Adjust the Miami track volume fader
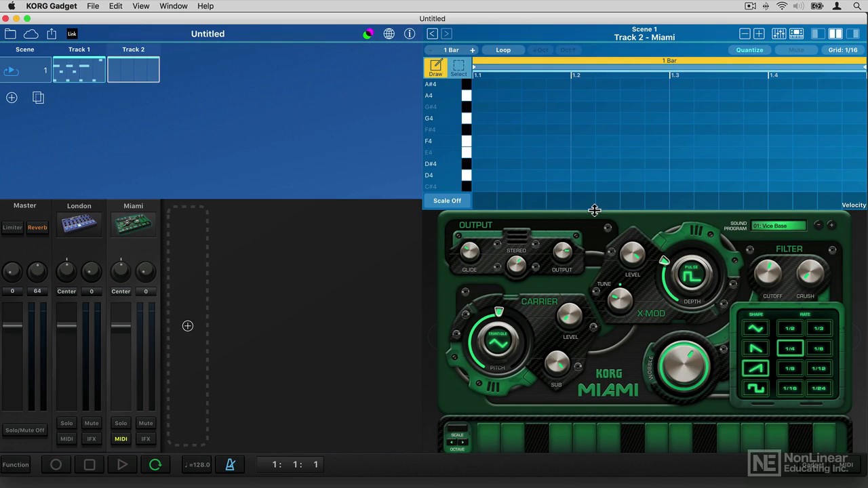 click(121, 326)
